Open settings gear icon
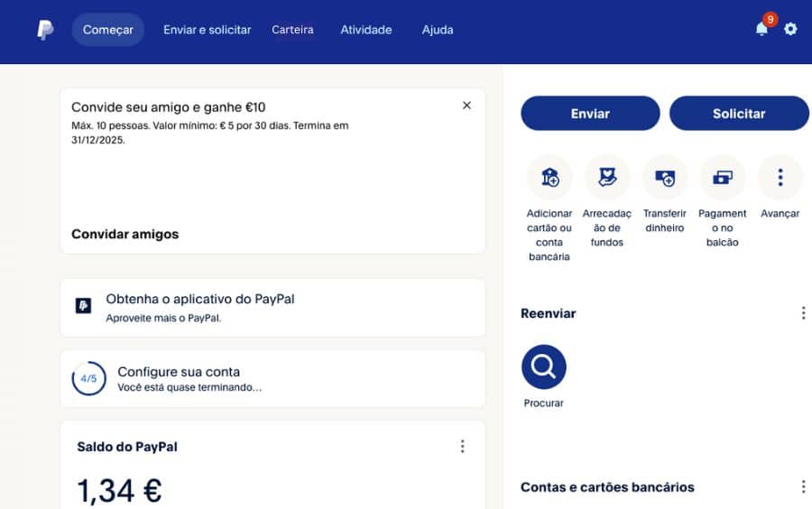This screenshot has width=812, height=509. (x=790, y=29)
